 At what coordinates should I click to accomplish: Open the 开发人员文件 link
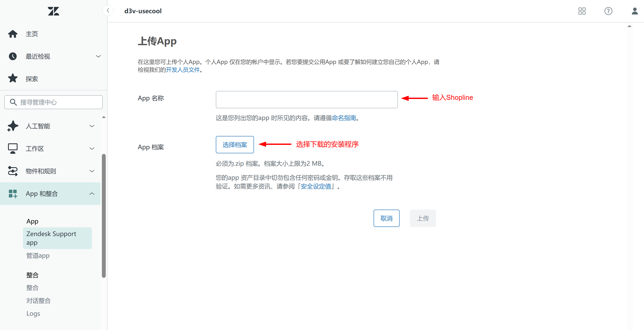pyautogui.click(x=183, y=70)
